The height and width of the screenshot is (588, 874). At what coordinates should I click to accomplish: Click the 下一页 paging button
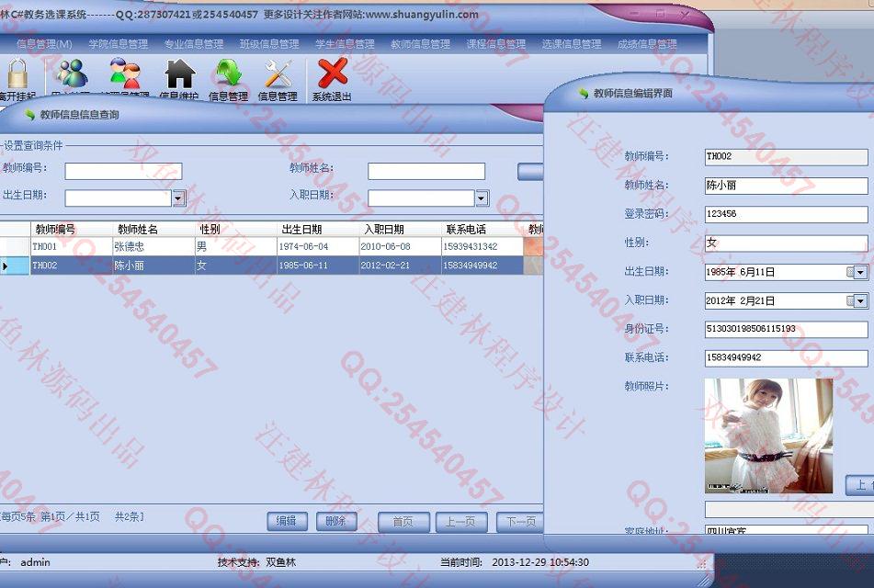[x=520, y=522]
